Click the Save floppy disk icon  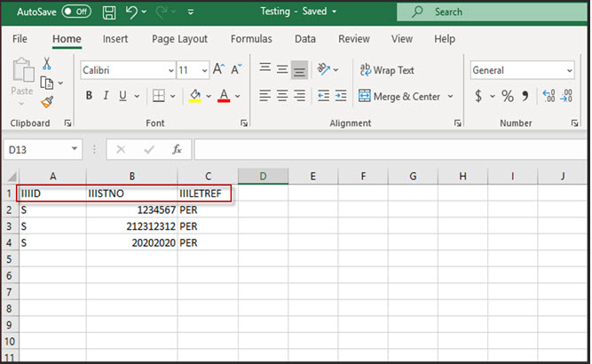tap(108, 12)
